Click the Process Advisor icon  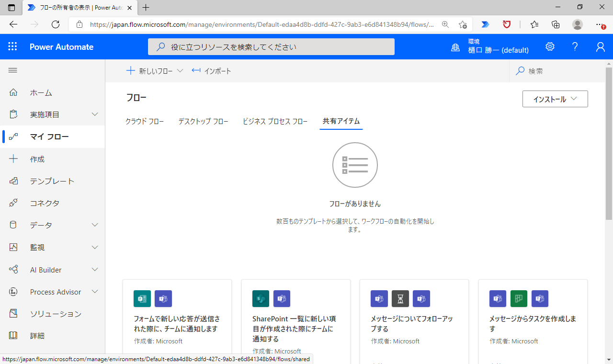pos(13,292)
